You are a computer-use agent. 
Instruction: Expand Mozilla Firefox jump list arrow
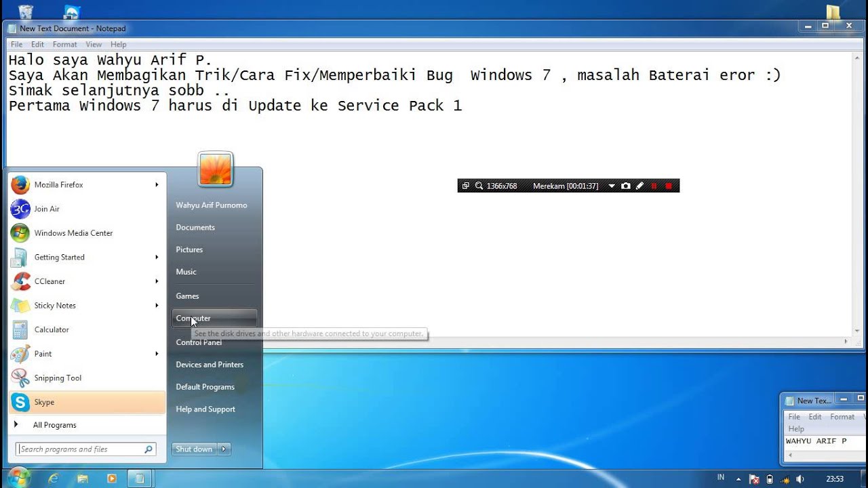pyautogui.click(x=157, y=184)
